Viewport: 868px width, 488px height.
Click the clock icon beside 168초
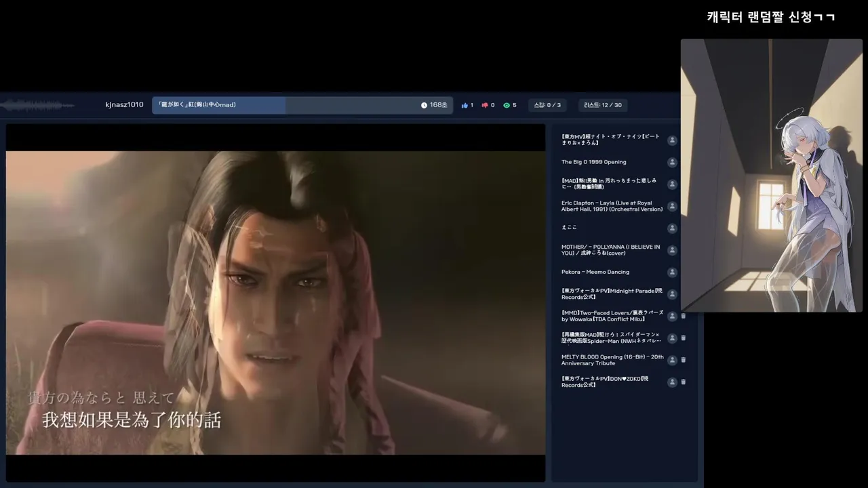click(x=424, y=105)
